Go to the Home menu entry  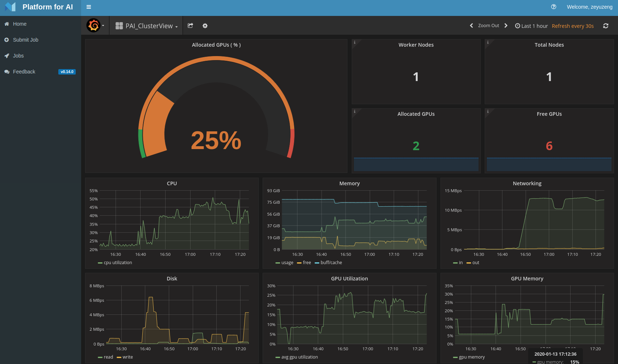coord(20,24)
